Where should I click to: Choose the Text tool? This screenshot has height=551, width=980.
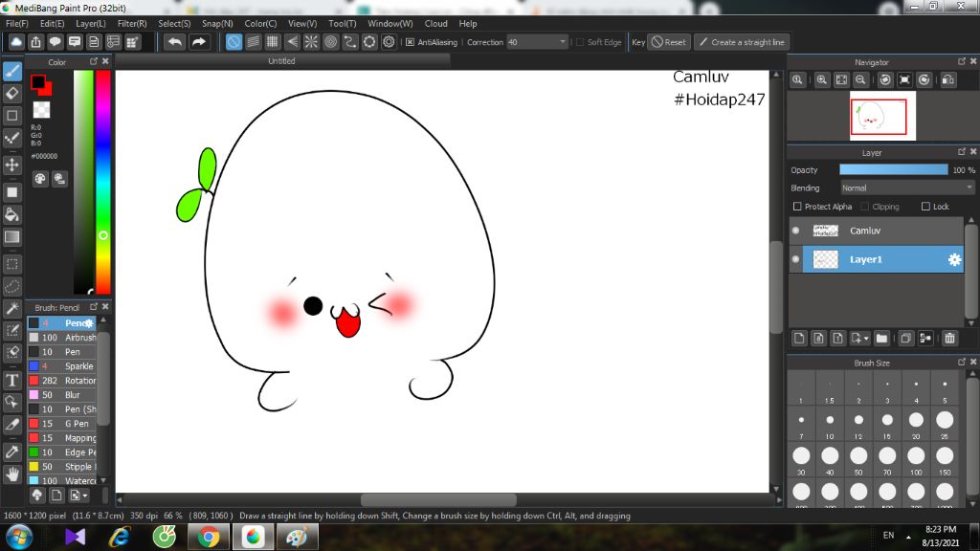tap(12, 380)
